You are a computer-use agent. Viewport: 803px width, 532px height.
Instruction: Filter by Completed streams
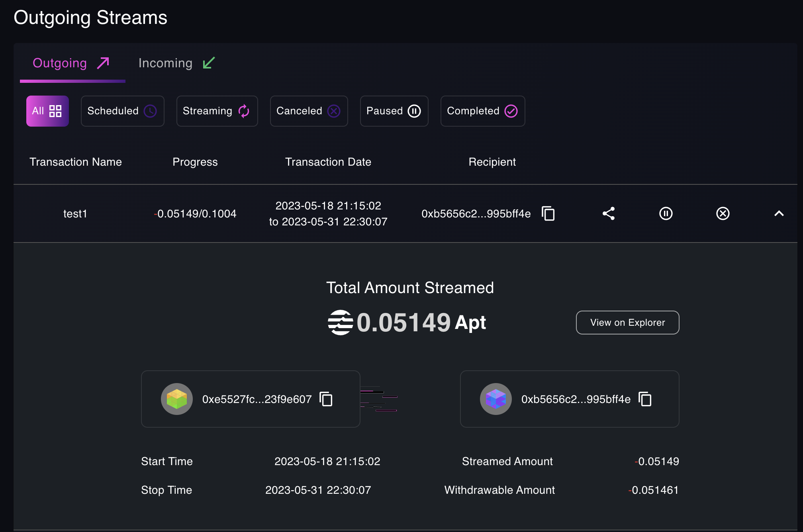[482, 111]
